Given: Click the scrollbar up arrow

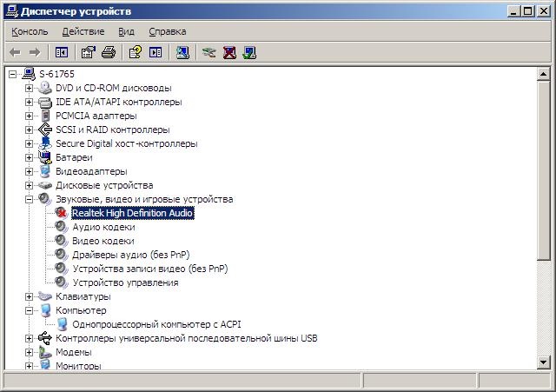Looking at the screenshot, I should (x=543, y=74).
